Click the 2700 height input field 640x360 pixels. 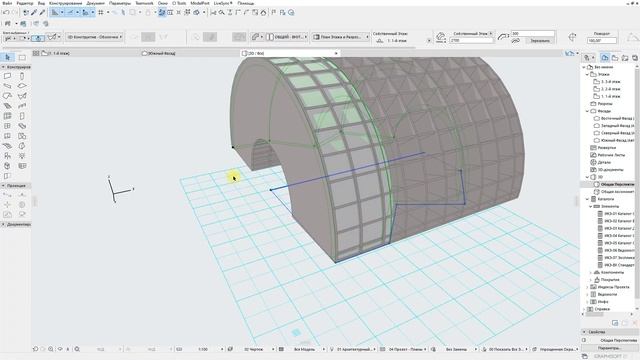tap(471, 41)
